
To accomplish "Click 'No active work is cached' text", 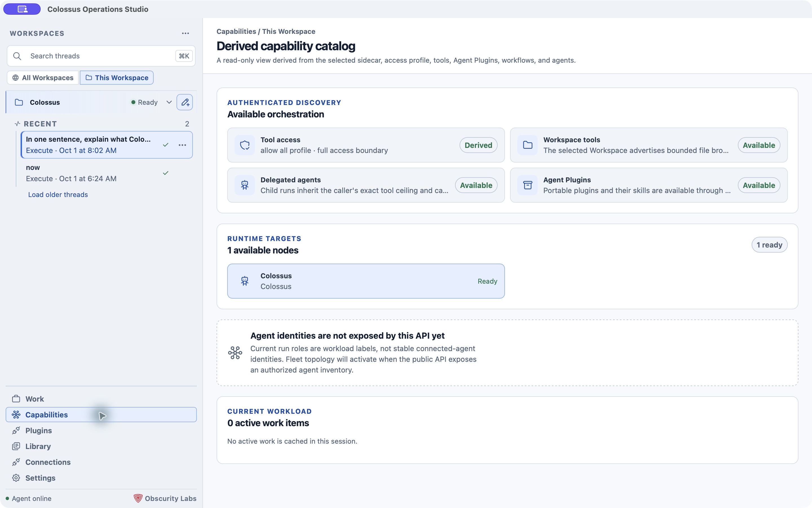I will point(292,441).
